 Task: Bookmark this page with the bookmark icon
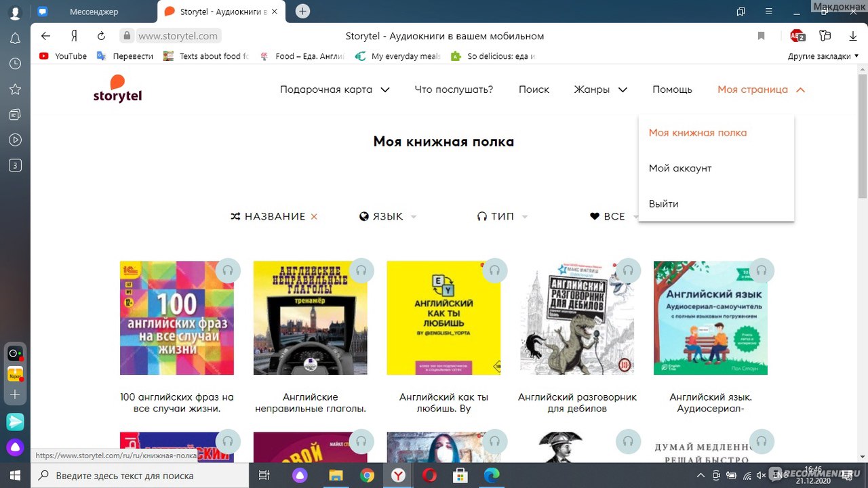point(762,36)
